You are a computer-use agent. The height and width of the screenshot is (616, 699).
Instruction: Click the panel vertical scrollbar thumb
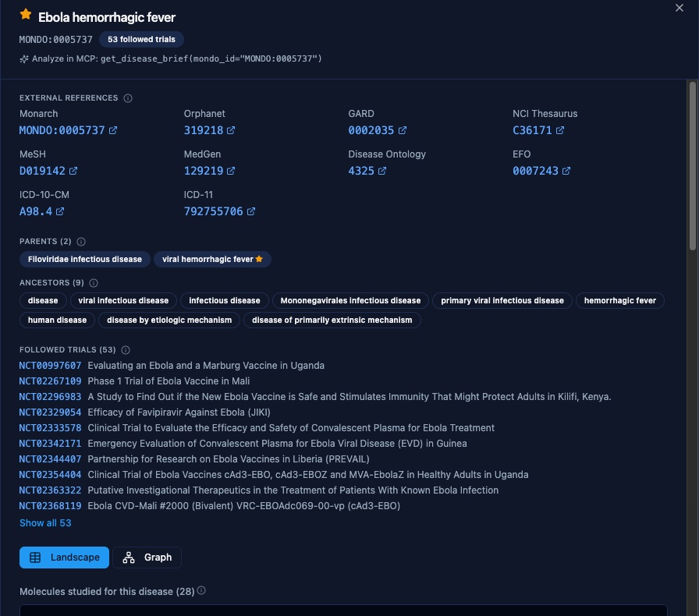pos(692,166)
